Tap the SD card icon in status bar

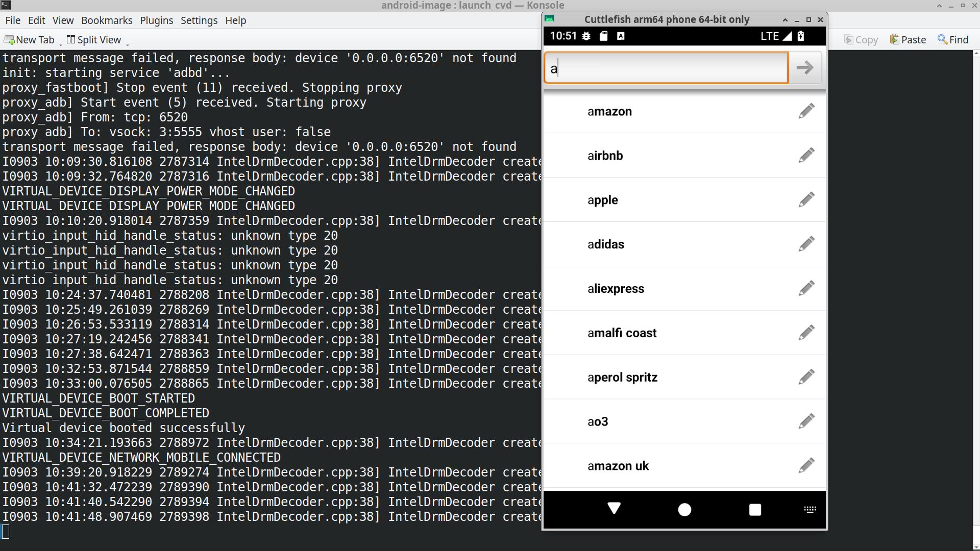[603, 36]
